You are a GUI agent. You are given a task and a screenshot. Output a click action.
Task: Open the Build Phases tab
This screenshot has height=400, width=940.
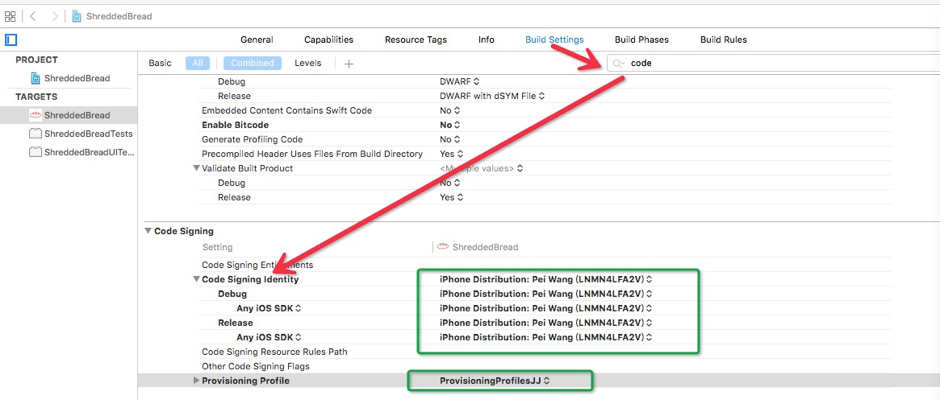(x=641, y=40)
